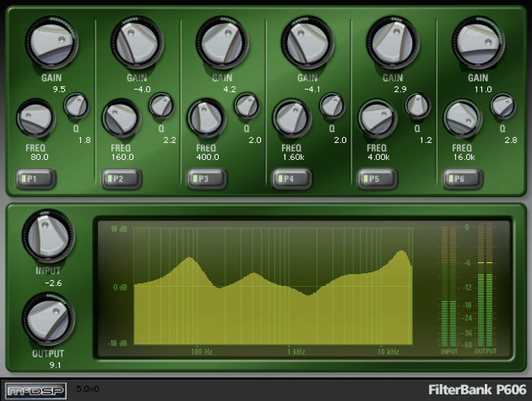
Task: Toggle the P2 band enable button
Action: (122, 179)
